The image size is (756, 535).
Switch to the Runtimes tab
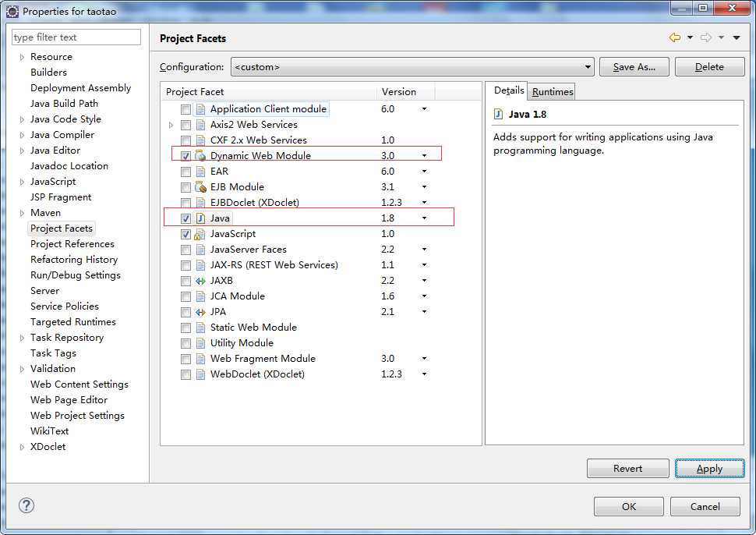553,92
